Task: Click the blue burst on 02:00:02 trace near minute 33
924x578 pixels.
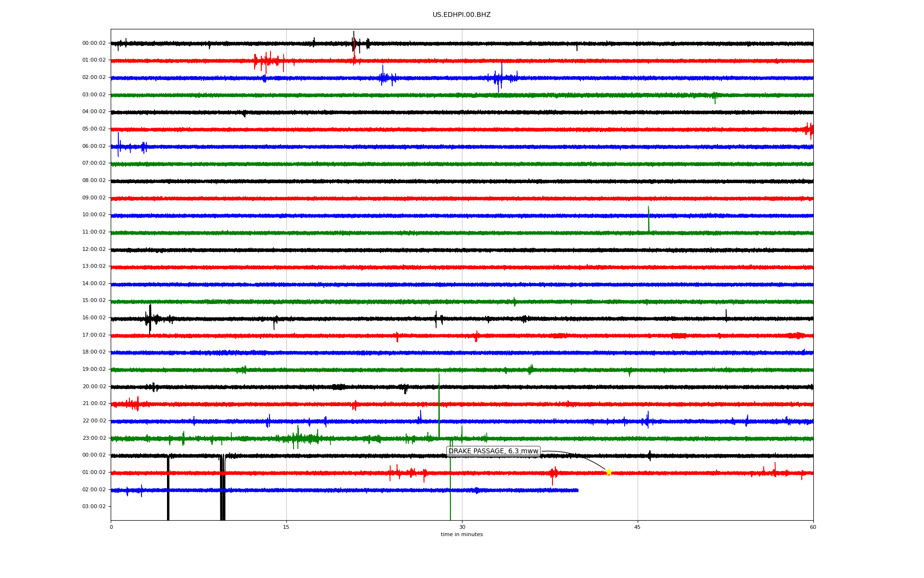Action: (501, 77)
